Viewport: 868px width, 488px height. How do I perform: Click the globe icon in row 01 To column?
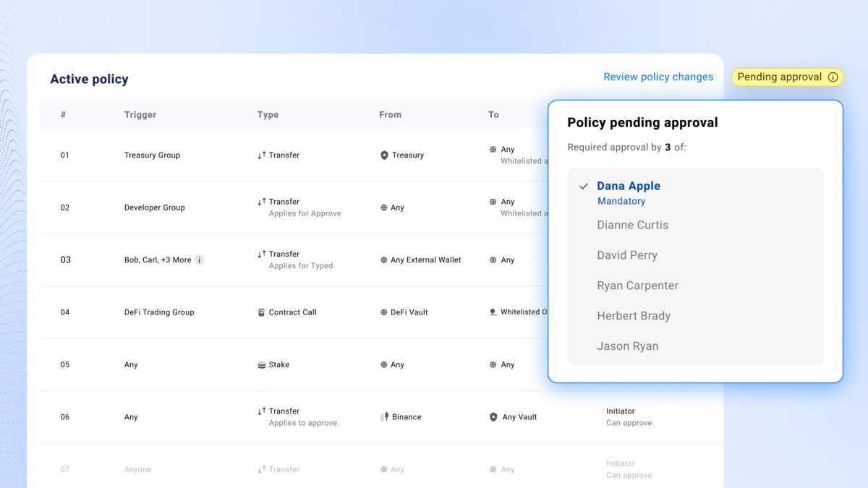pos(493,150)
